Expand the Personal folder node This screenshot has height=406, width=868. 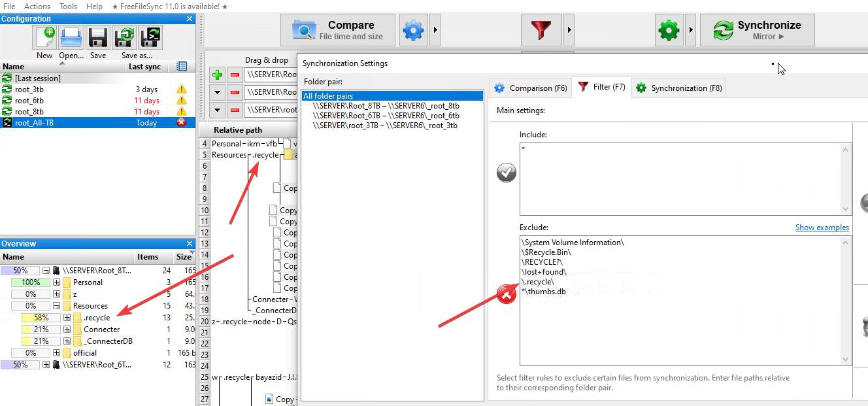[x=56, y=282]
